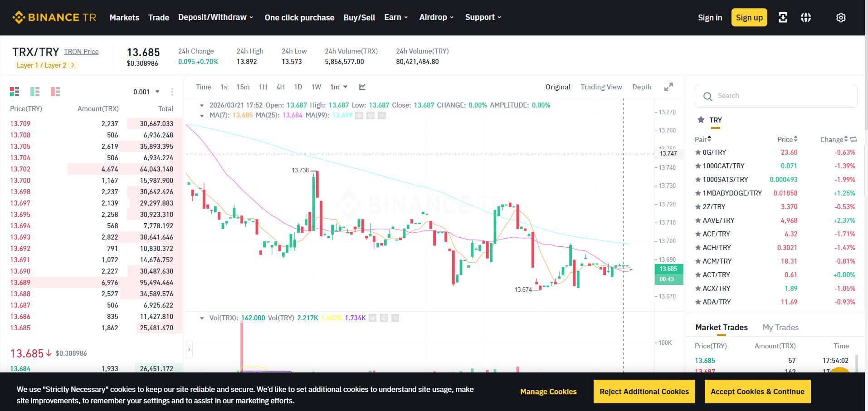Expand the 1m interval dropdown
Image resolution: width=868 pixels, height=411 pixels.
[x=339, y=87]
